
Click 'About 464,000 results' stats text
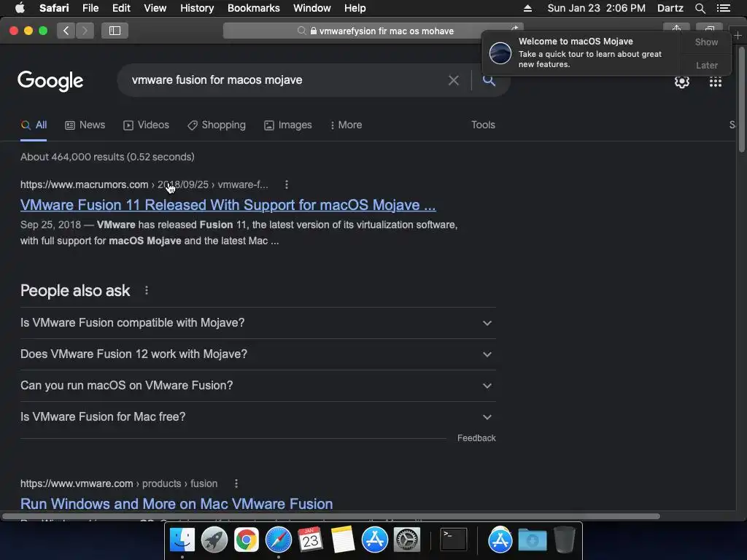point(107,157)
